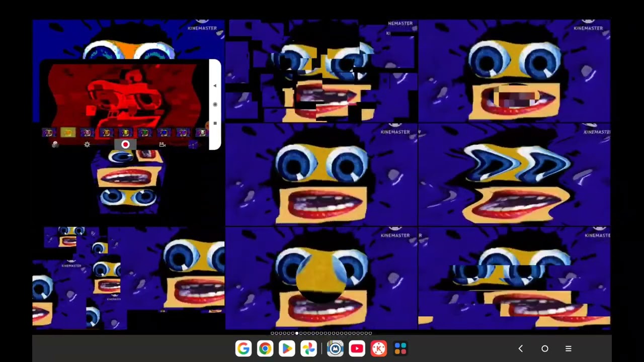
Task: Open recent apps with the three-line button
Action: pyautogui.click(x=569, y=348)
